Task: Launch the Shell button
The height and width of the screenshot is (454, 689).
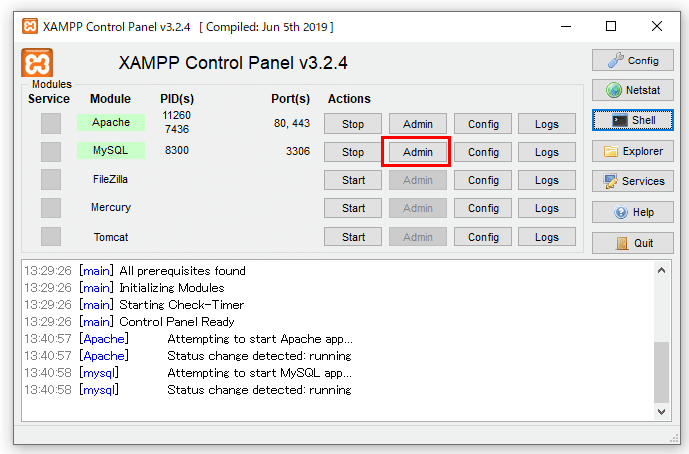Action: coord(632,120)
